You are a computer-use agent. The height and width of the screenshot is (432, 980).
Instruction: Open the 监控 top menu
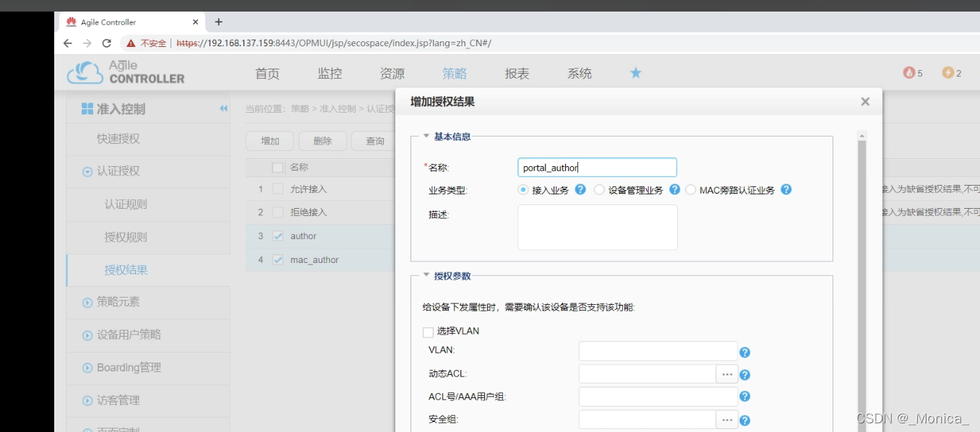click(330, 74)
